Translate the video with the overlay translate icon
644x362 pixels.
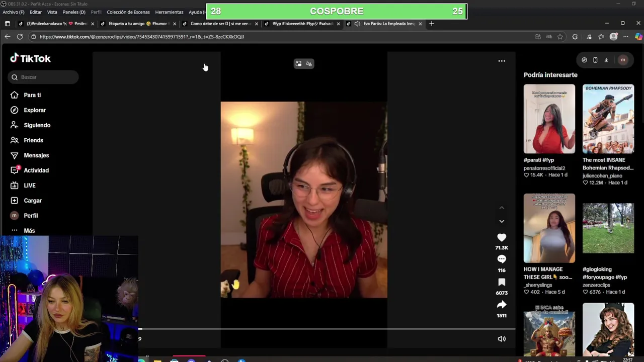pos(309,63)
